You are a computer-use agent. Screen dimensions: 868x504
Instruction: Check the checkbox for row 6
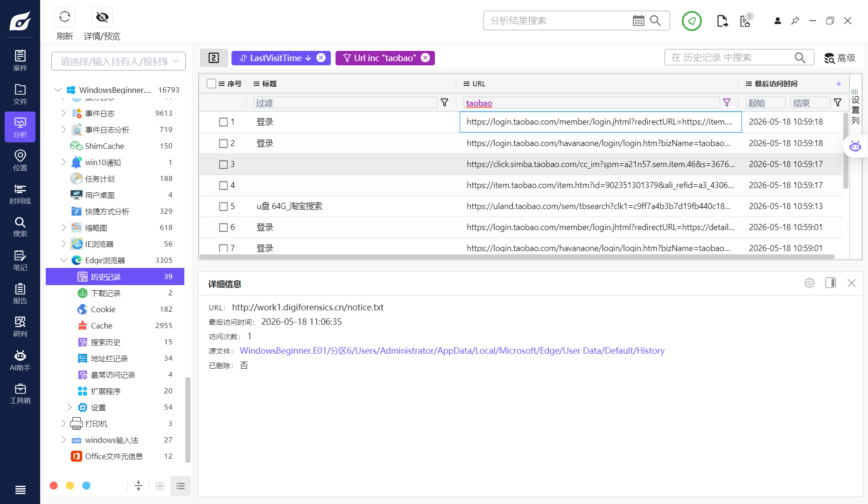pos(224,228)
